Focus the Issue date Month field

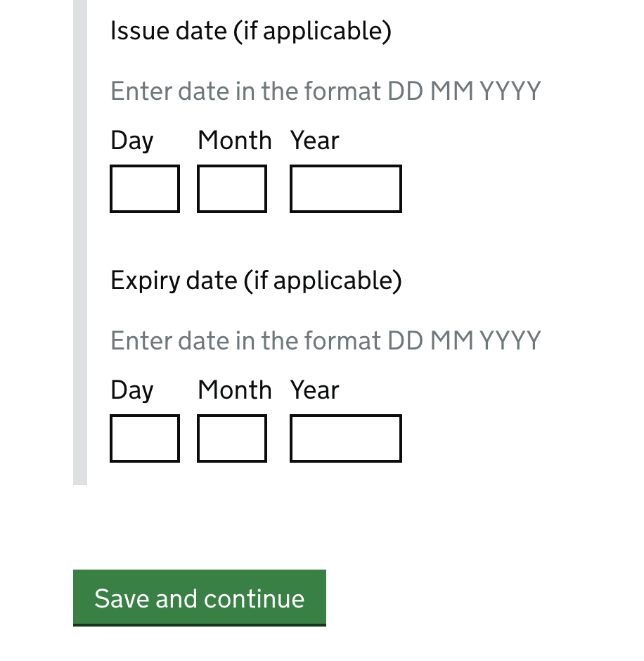[x=232, y=189]
